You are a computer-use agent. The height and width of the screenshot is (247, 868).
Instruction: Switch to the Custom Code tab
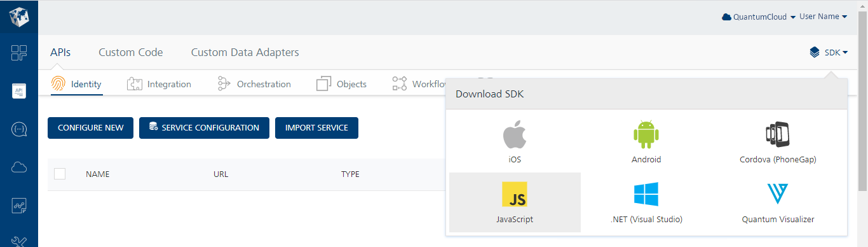[131, 52]
